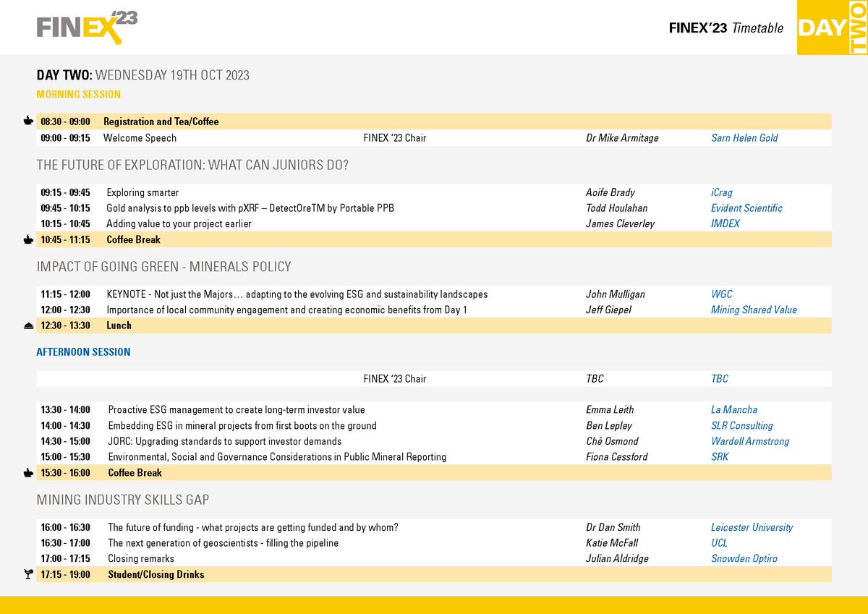The height and width of the screenshot is (614, 868).
Task: Click the teacup icon beside 15:30 Coffee Break
Action: (28, 473)
